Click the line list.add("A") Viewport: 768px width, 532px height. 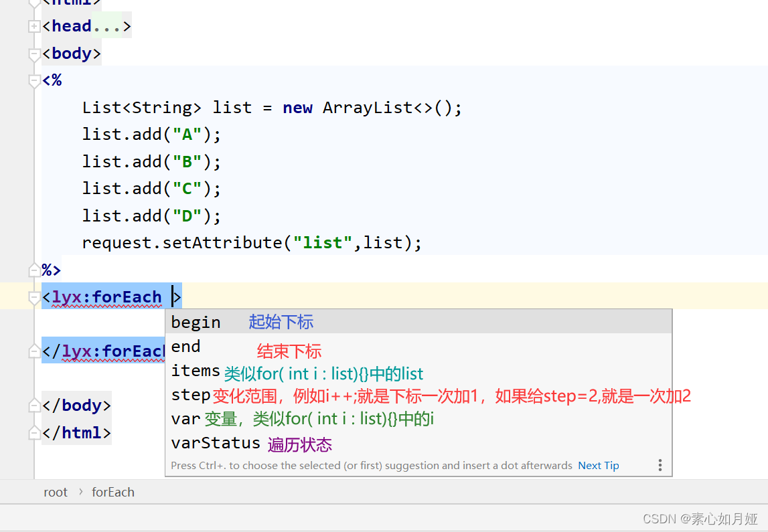click(x=151, y=135)
